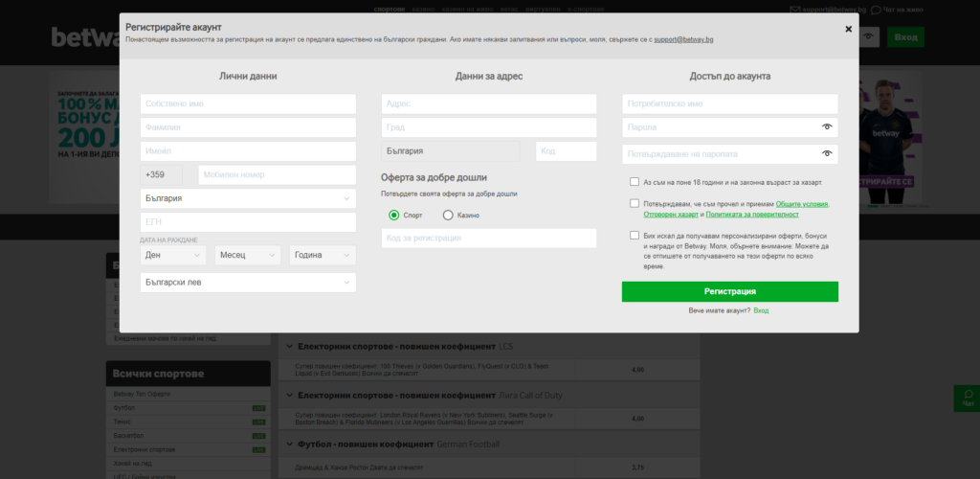Go to the виртуален top navigation tab
Image resolution: width=980 pixels, height=479 pixels.
[x=543, y=10]
